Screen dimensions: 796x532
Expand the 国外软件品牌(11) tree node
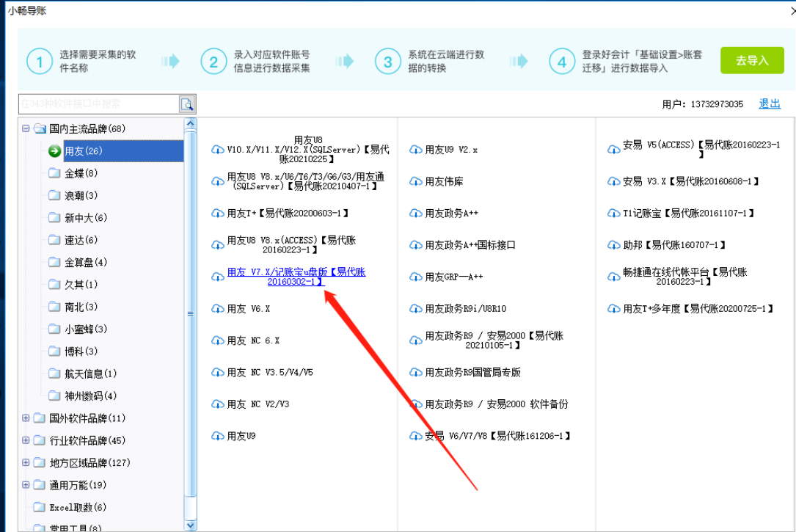pyautogui.click(x=26, y=418)
